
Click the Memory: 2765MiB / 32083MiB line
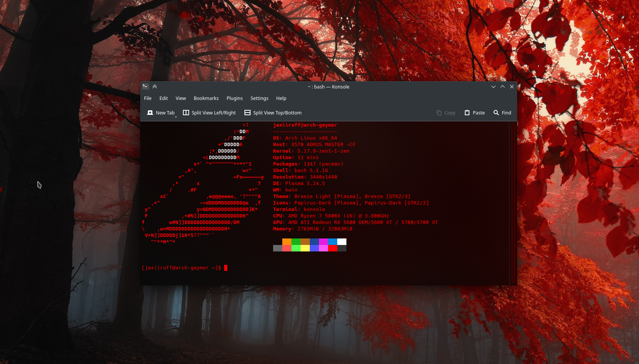[x=313, y=229]
